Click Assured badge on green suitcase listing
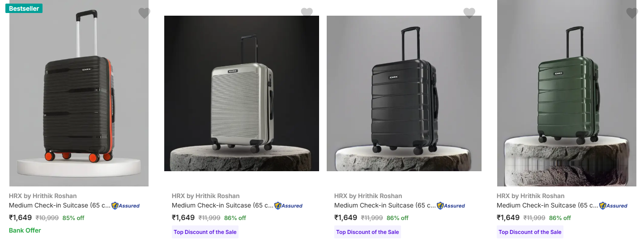 [x=614, y=206]
